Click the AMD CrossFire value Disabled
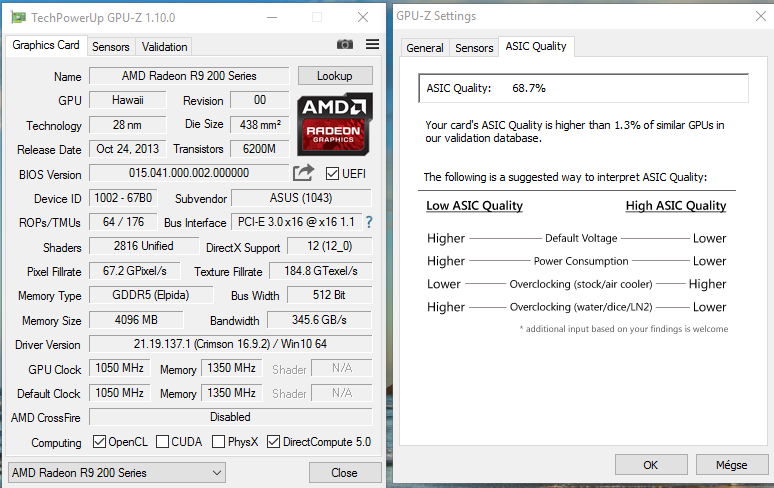The image size is (774, 488). point(231,417)
